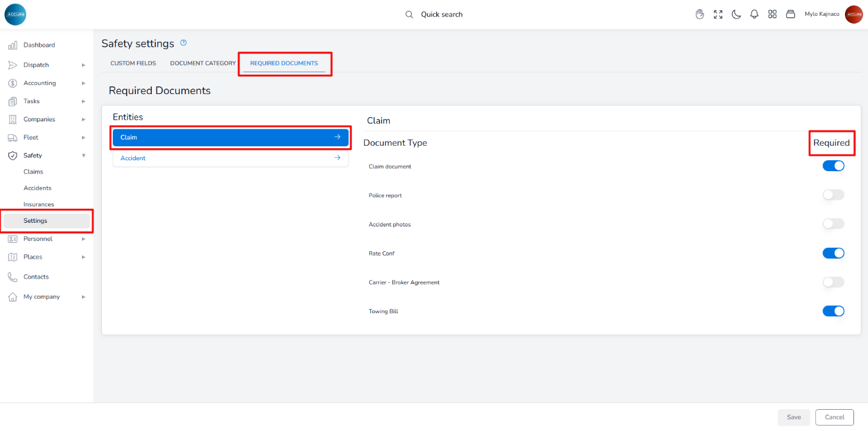
Task: Open the Document Category tab
Action: 203,63
